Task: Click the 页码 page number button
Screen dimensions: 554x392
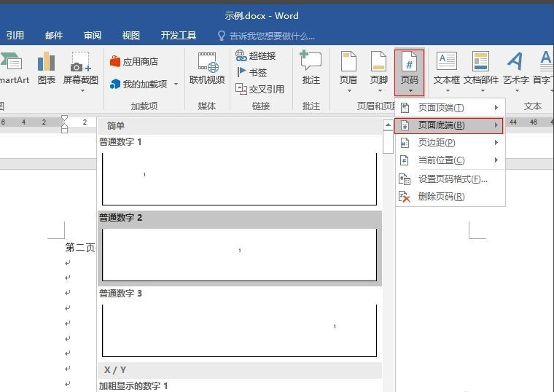Action: click(x=409, y=72)
